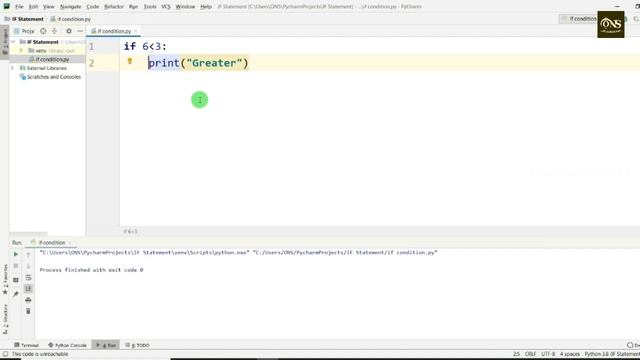Viewport: 640px width, 360px height.
Task: Open the View menu
Action: pos(49,7)
